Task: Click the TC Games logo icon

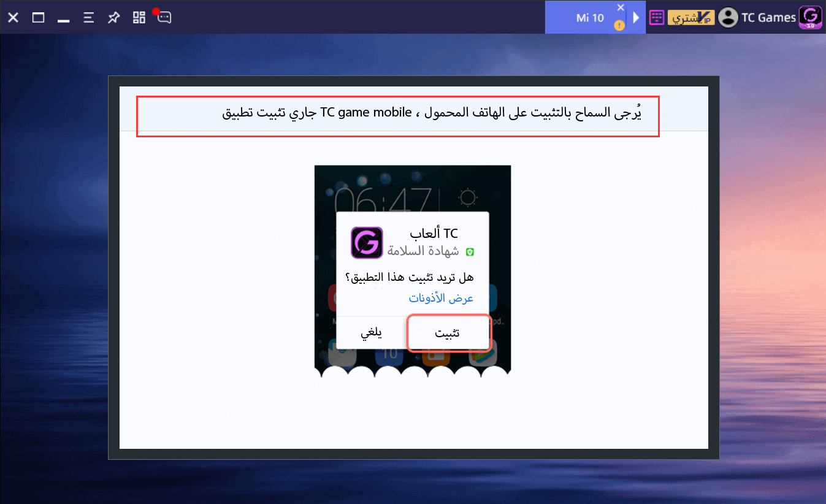Action: coord(811,17)
